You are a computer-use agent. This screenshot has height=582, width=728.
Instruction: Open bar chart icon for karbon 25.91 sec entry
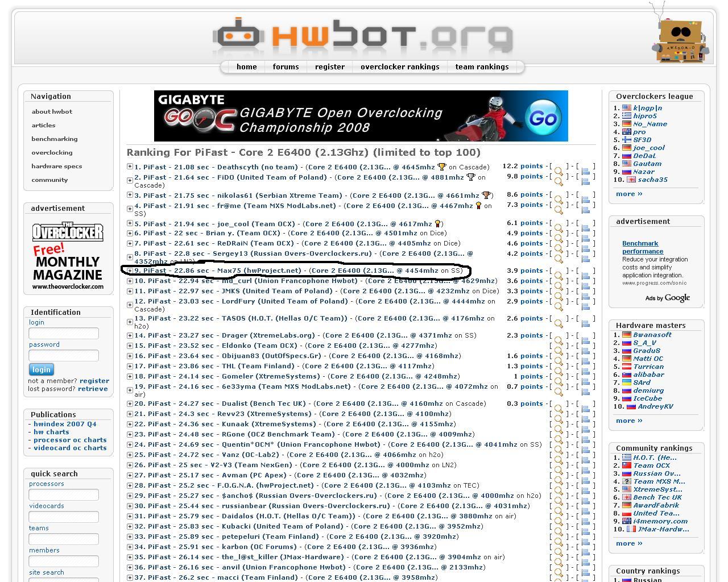pos(586,551)
